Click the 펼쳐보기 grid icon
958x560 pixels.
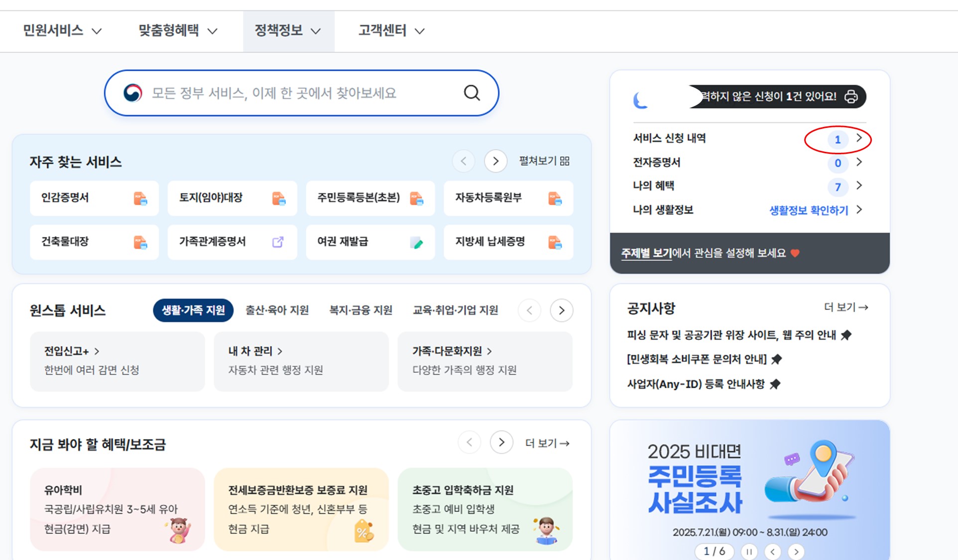tap(565, 161)
